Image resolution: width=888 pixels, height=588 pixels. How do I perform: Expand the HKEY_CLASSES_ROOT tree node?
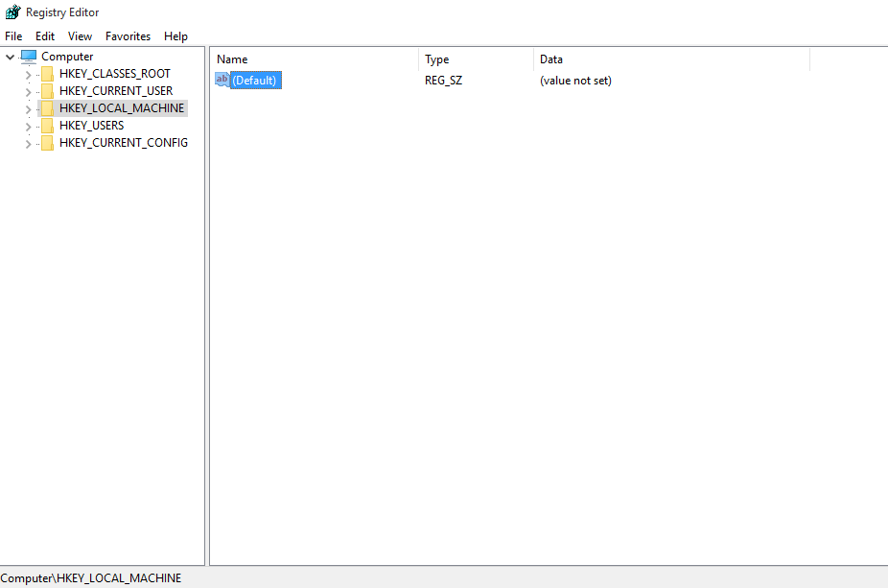tap(30, 73)
